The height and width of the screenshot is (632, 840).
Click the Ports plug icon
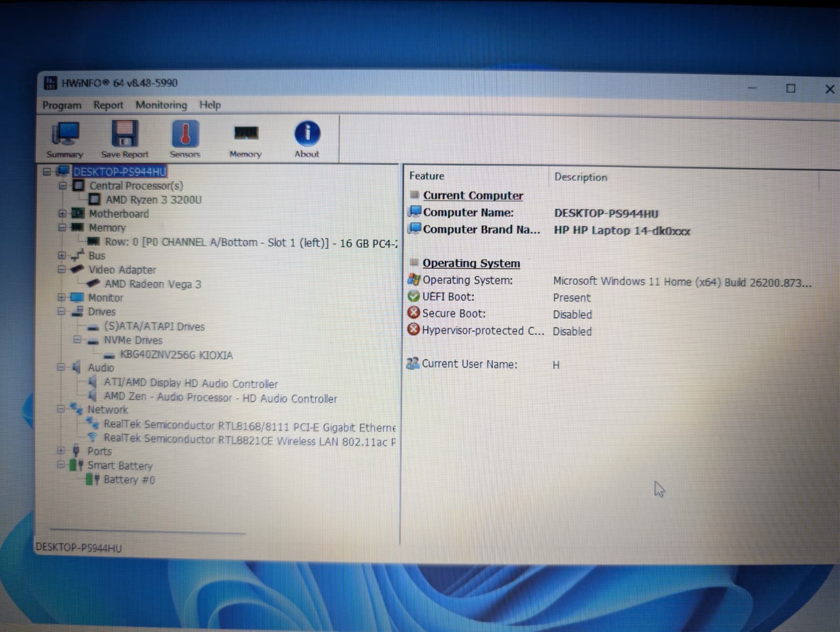(x=76, y=450)
